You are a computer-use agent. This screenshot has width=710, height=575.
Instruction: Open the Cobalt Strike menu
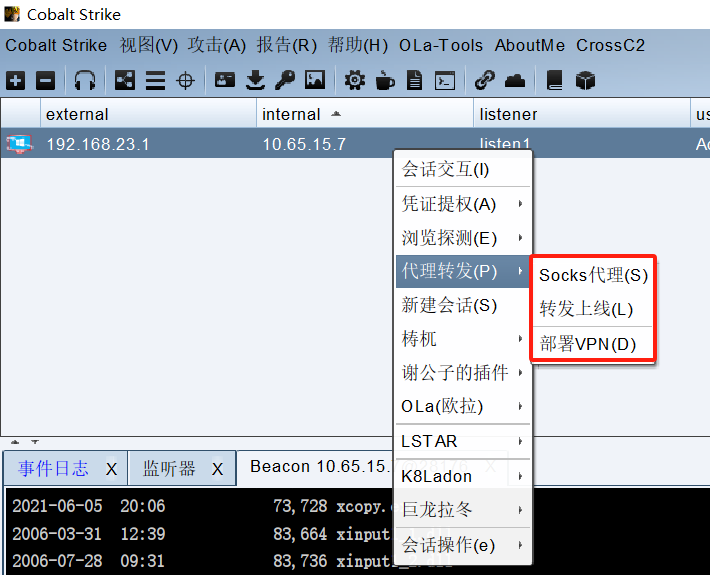pyautogui.click(x=56, y=45)
